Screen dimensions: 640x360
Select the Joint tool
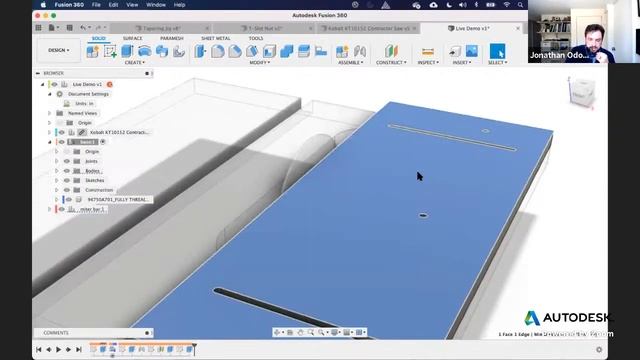click(x=360, y=51)
